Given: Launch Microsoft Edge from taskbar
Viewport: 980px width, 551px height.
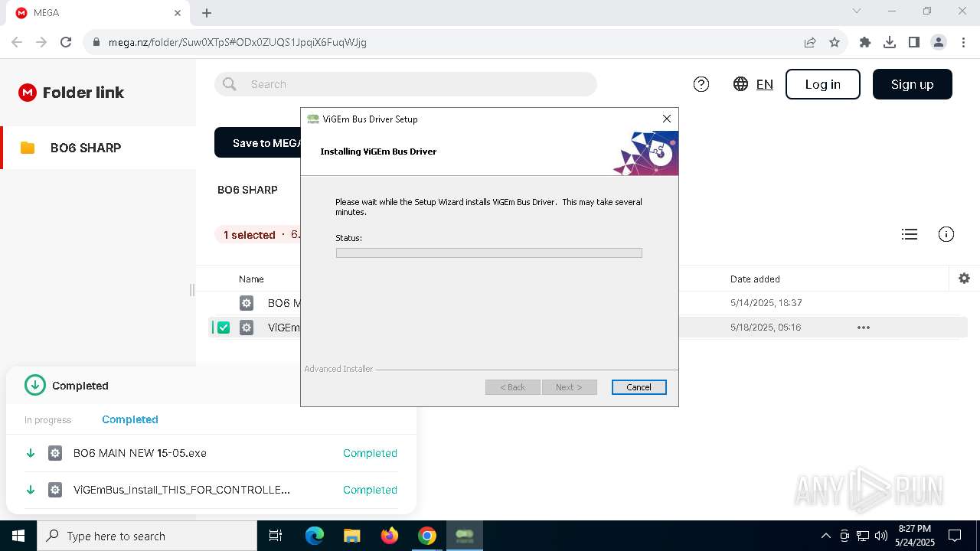Looking at the screenshot, I should click(x=315, y=536).
